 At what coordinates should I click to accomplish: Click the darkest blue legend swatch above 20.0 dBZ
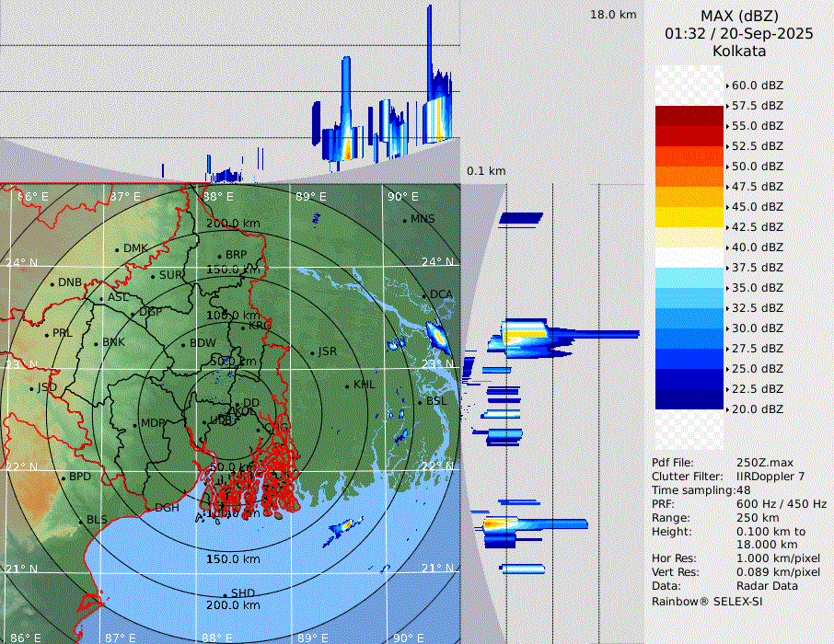(x=689, y=399)
